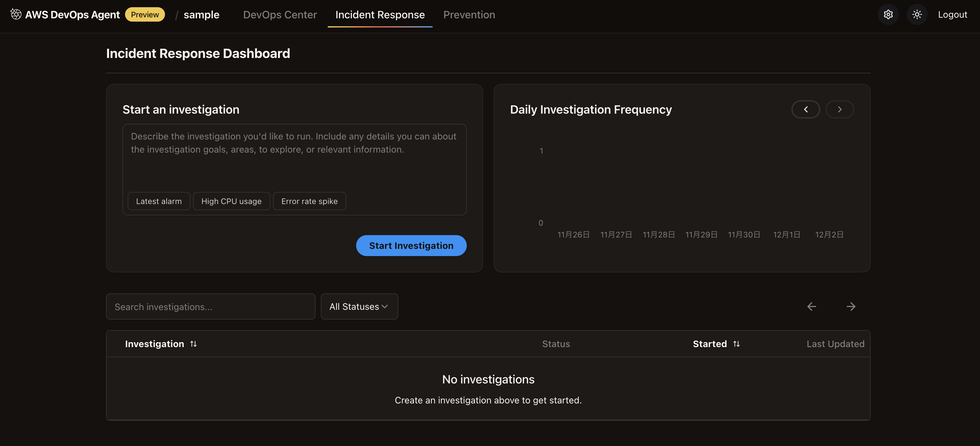Sort by Investigation column arrows icon
This screenshot has width=980, height=446.
[x=193, y=344]
